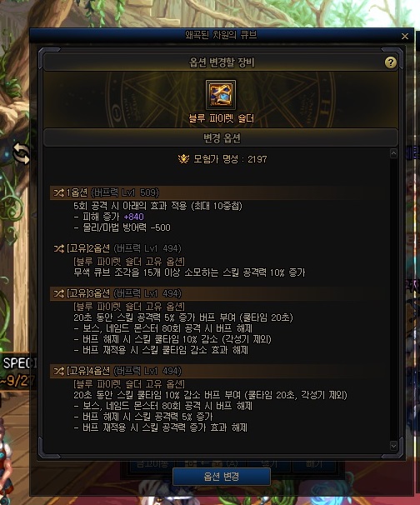The height and width of the screenshot is (505, 420).
Task: Close the 왜곡된 차원의 큐브 window
Action: (405, 36)
